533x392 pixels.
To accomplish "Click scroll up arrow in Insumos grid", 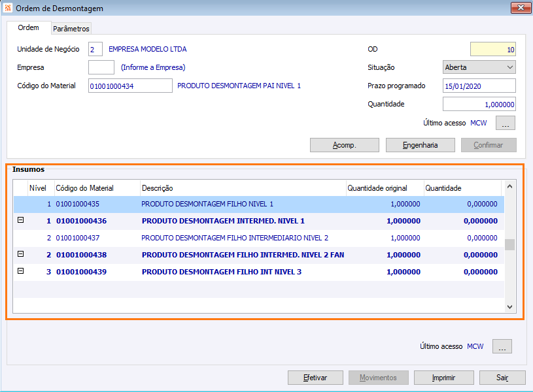I will [x=509, y=186].
